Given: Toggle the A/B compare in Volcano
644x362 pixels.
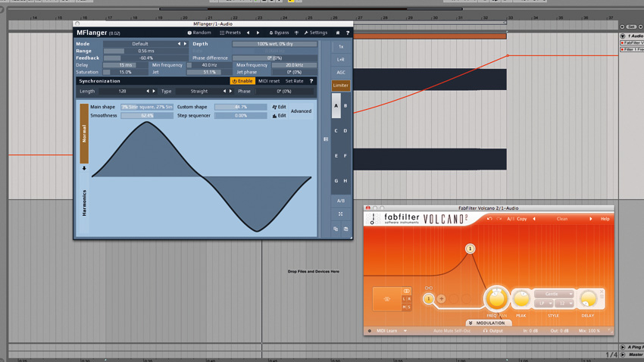Looking at the screenshot, I should click(511, 219).
